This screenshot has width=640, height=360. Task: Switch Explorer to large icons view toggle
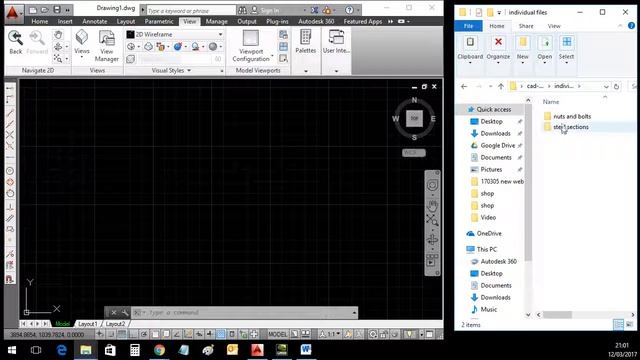[630, 324]
